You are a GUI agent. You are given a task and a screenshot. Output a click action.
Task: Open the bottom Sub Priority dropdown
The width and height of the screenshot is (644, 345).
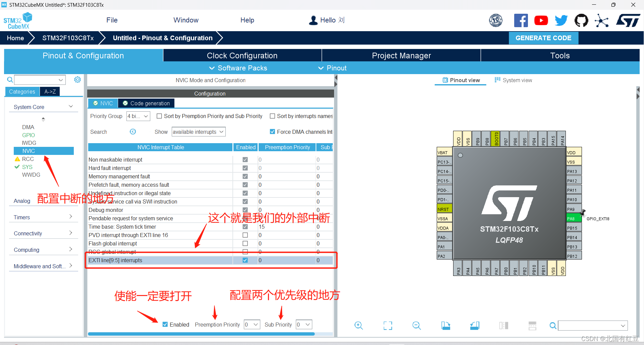click(x=304, y=325)
